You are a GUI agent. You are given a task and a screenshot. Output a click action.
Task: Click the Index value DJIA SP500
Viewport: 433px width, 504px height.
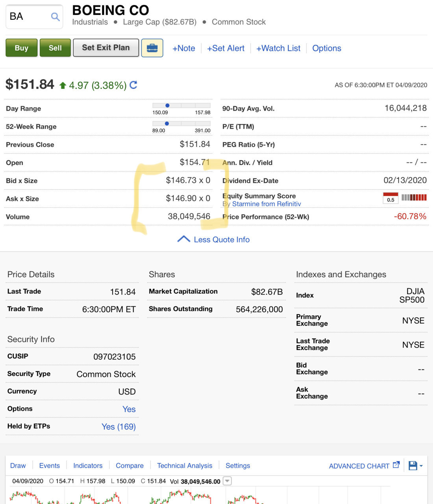coord(412,295)
